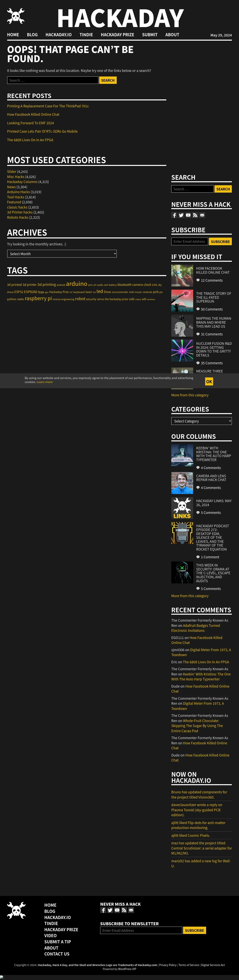Open sidebar email envelope icon
Viewport: 239px width, 980px height.
[x=202, y=215]
